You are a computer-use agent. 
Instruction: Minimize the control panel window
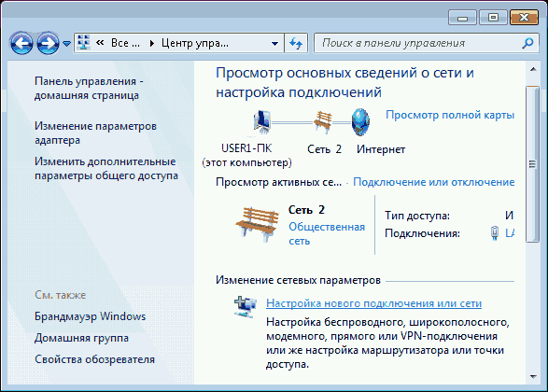click(x=462, y=18)
